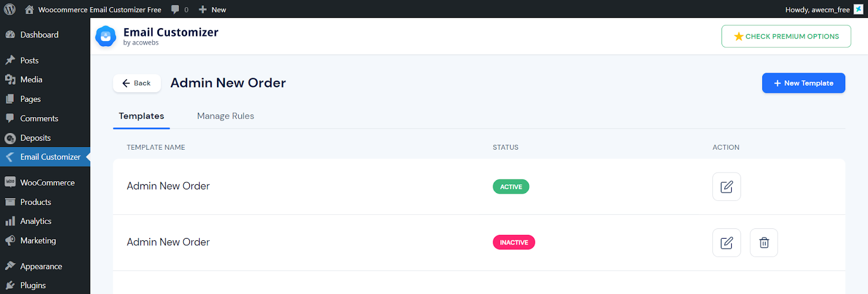This screenshot has width=868, height=294.
Task: Click the Media icon in sidebar
Action: click(x=10, y=79)
